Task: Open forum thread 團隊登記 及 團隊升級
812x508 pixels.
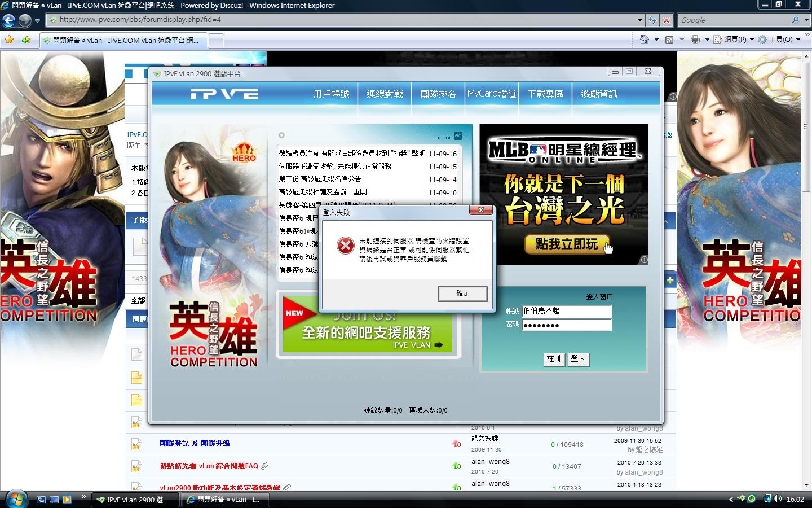Action: pyautogui.click(x=195, y=444)
